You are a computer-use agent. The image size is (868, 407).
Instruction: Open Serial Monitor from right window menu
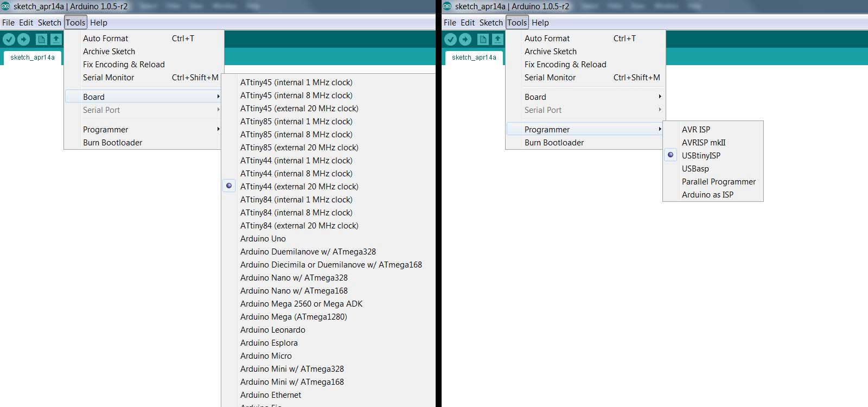(x=585, y=78)
